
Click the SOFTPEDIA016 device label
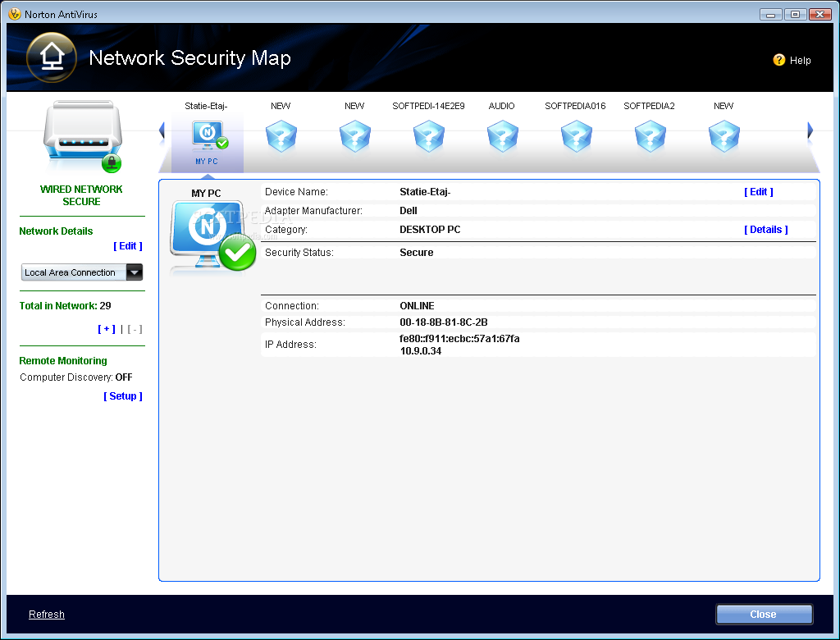[575, 106]
